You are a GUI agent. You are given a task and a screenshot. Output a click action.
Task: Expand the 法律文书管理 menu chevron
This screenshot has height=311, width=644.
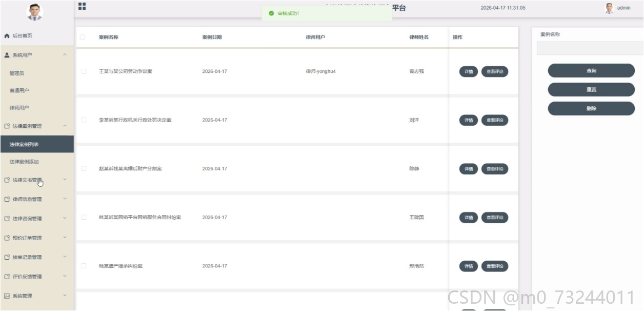[x=65, y=180]
